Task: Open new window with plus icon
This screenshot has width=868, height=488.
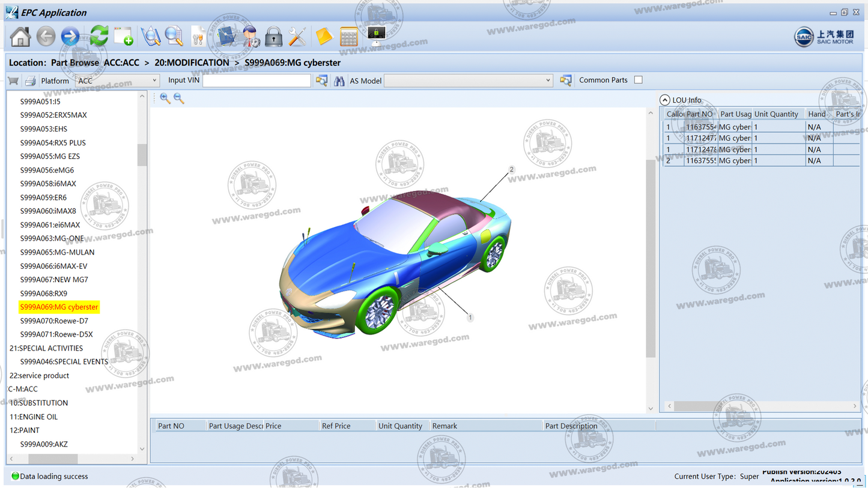Action: coord(124,37)
